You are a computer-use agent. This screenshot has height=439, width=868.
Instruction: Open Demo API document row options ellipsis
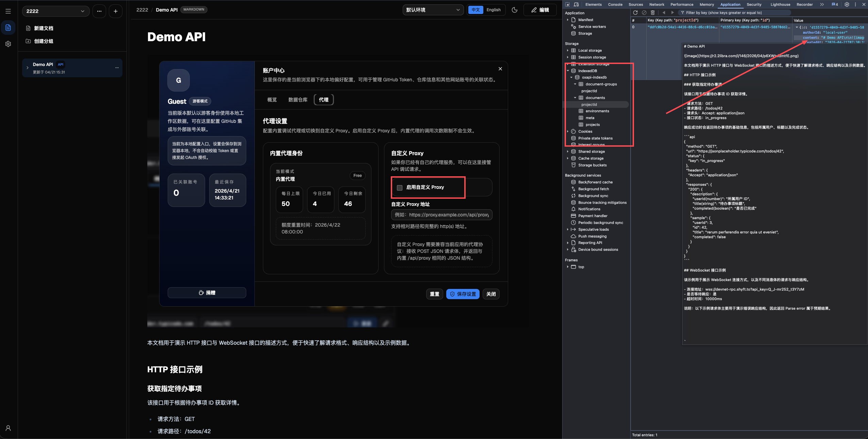point(117,68)
